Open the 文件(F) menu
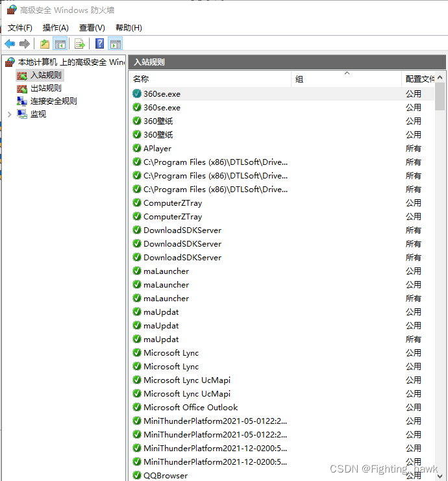 [x=20, y=28]
